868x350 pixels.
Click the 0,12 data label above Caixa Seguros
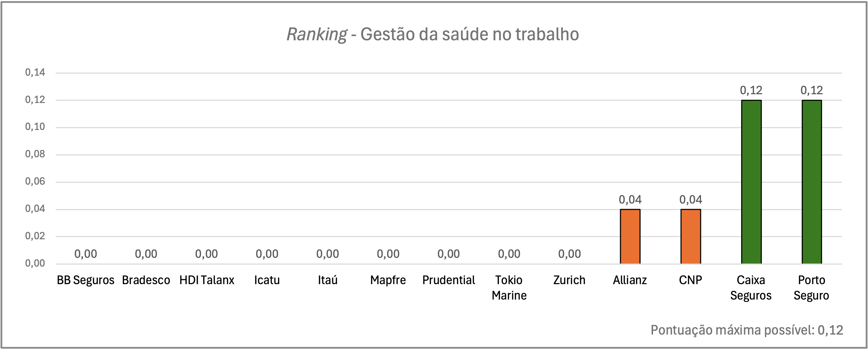click(751, 90)
